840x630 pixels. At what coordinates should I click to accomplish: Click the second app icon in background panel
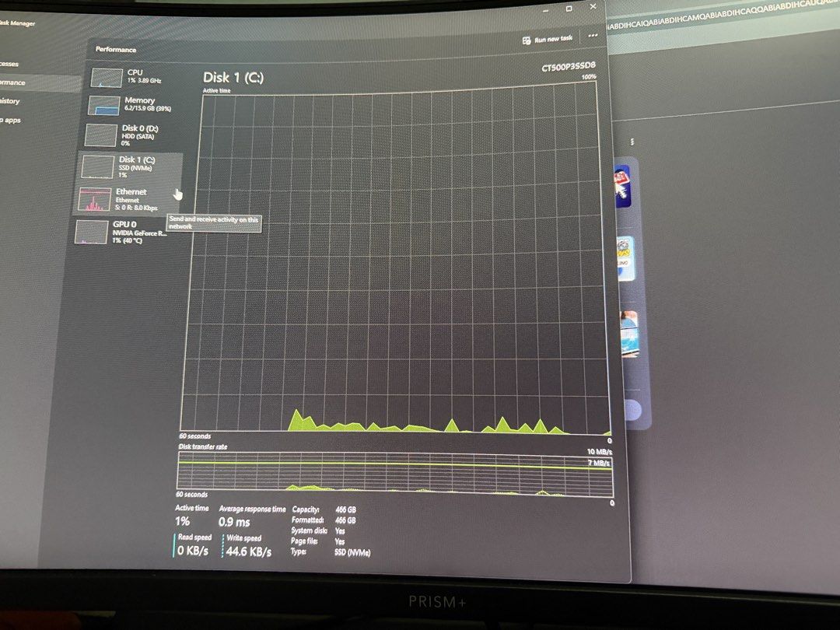tap(625, 259)
